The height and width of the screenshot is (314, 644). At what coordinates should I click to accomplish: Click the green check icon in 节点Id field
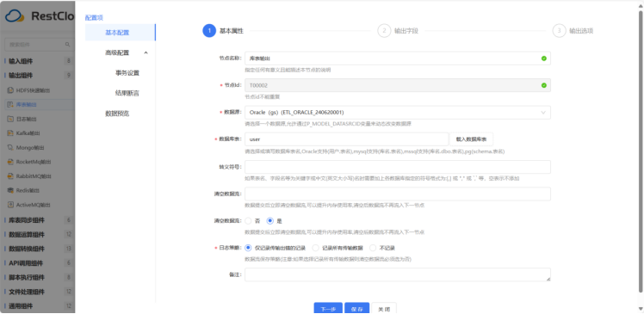click(x=544, y=85)
